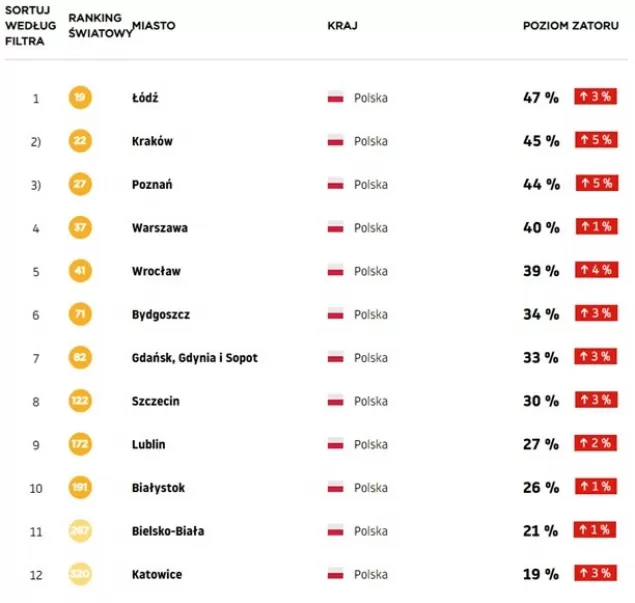
Task: Click the 40 % congestion value for Warszawa
Action: click(x=541, y=228)
